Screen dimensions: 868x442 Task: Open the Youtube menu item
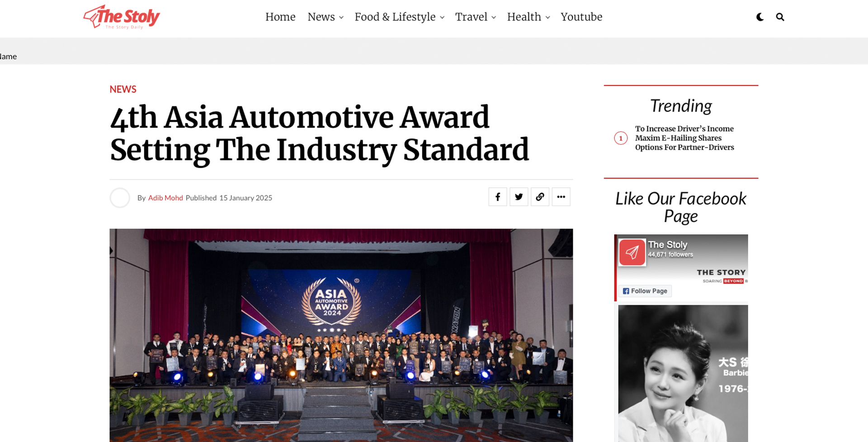point(581,17)
